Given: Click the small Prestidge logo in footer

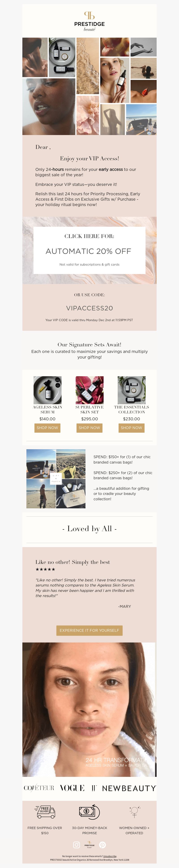Looking at the screenshot, I should pos(89,844).
